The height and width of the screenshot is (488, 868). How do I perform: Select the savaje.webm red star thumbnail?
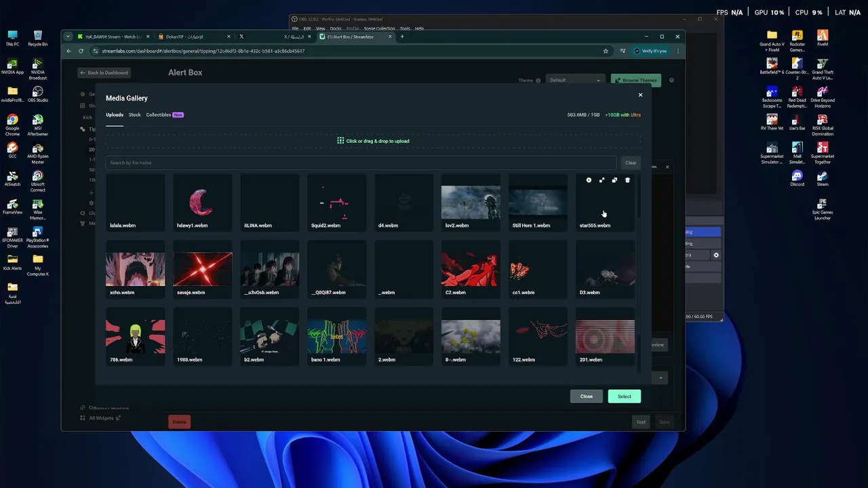pos(202,269)
